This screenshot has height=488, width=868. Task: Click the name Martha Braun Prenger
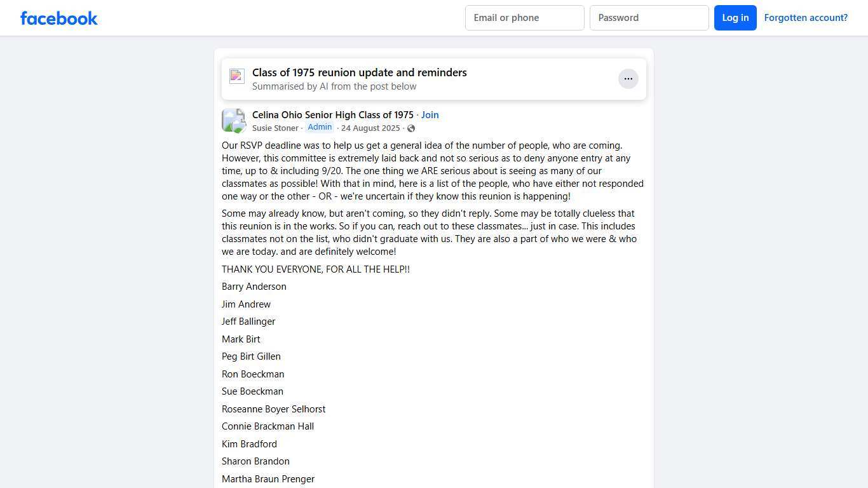[x=268, y=479]
